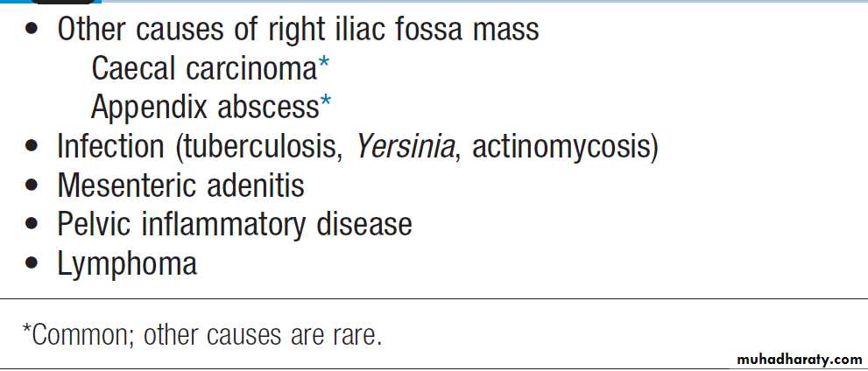Select the 'Pelvic inflammatory disease' line
The height and width of the screenshot is (371, 868).
[234, 224]
